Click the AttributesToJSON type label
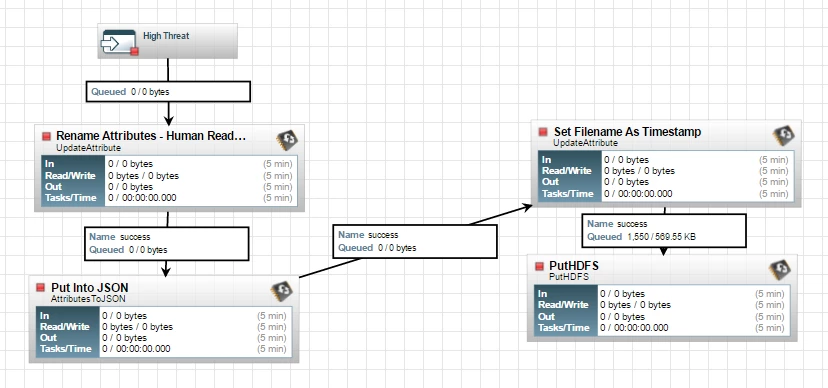The width and height of the screenshot is (828, 388). [x=88, y=299]
